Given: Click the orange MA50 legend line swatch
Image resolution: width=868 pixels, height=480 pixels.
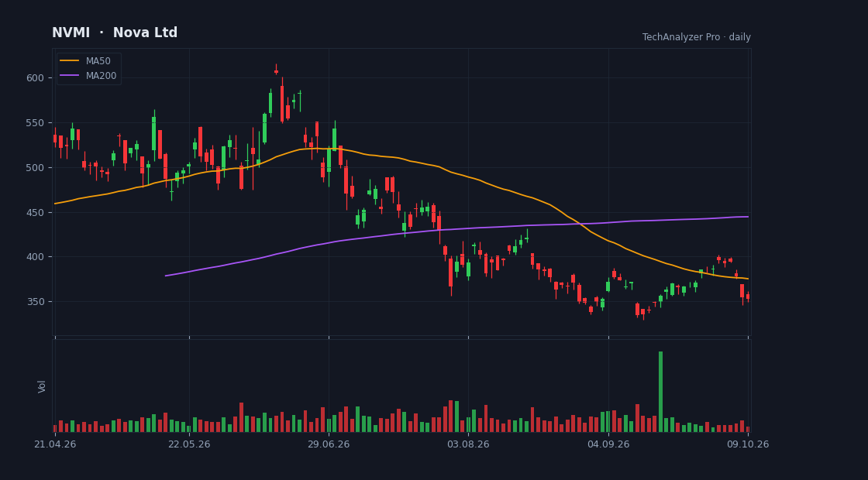Looking at the screenshot, I should click(69, 61).
